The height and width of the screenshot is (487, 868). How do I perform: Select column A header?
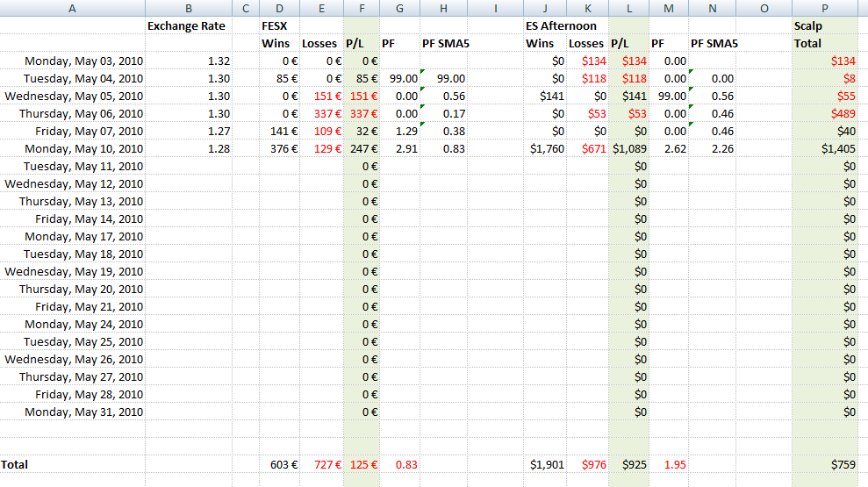click(73, 8)
